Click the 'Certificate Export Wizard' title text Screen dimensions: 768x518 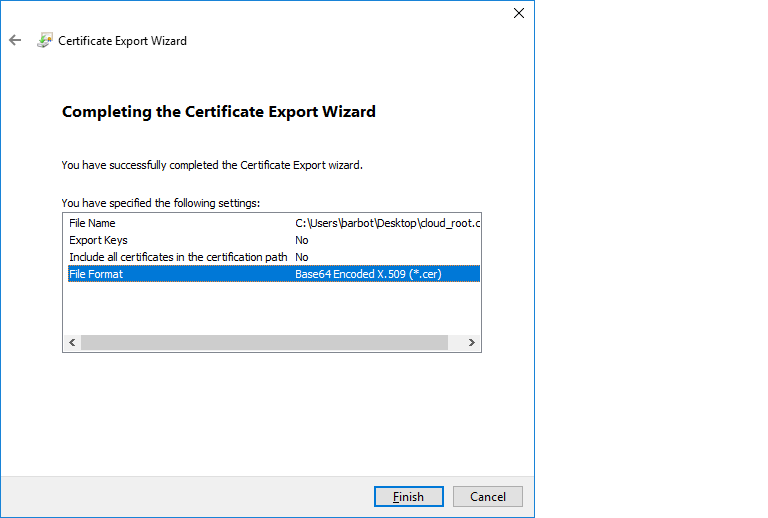122,41
